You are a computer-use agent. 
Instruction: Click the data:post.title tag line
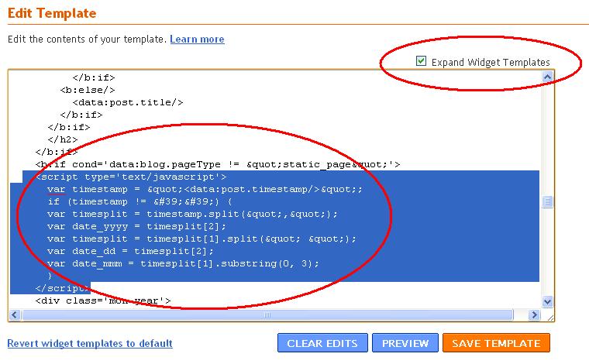point(128,102)
